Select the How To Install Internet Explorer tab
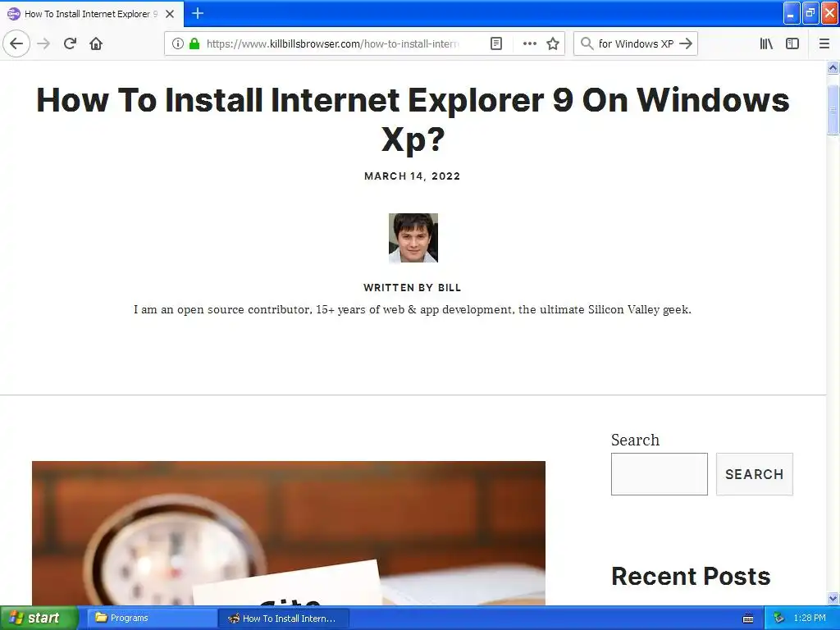Image resolution: width=840 pixels, height=630 pixels. 92,14
